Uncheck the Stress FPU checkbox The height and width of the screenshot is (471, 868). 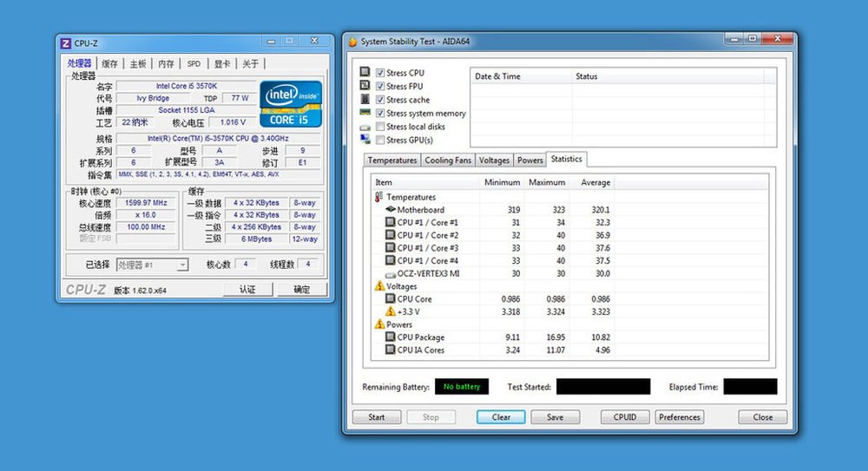(x=380, y=86)
